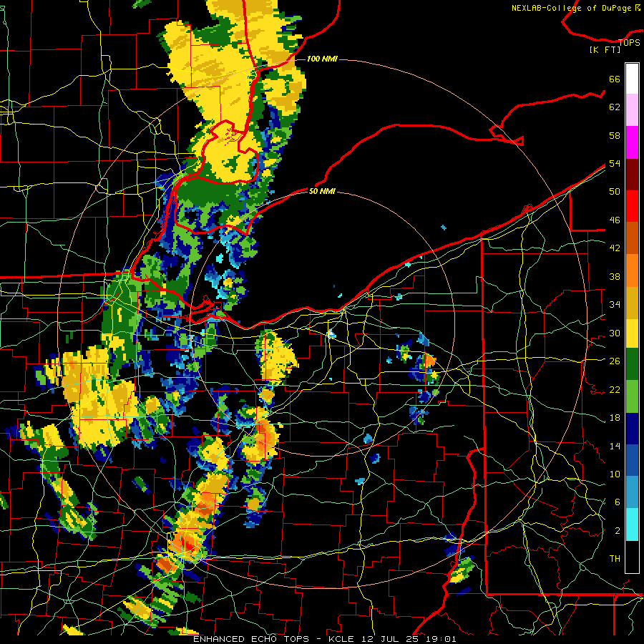Viewport: 644px width, 644px height.
Task: Click the 100 NMI range ring label
Action: pos(322,59)
